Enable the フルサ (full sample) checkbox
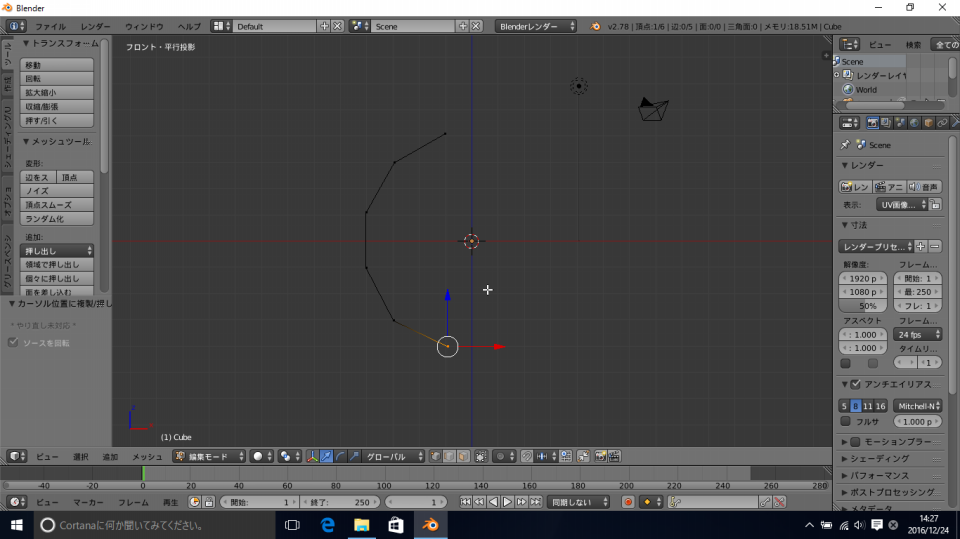Viewport: 960px width, 539px height. (x=845, y=422)
